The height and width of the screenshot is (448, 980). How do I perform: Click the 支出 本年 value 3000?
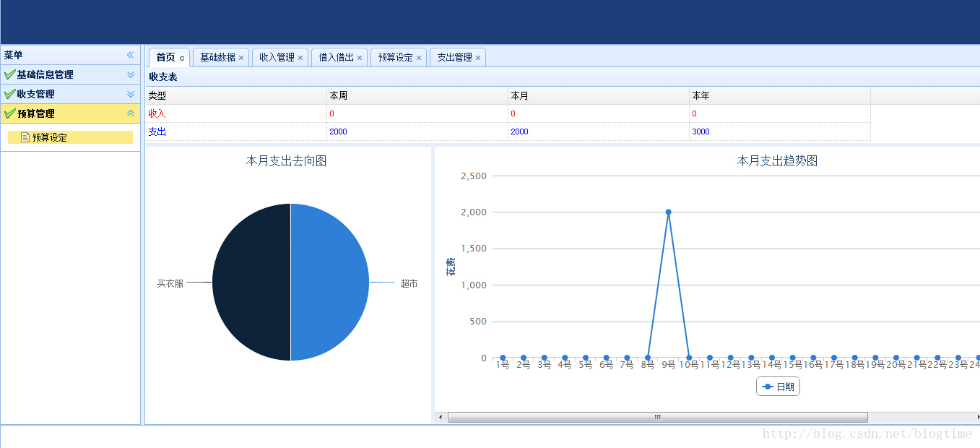pyautogui.click(x=701, y=132)
